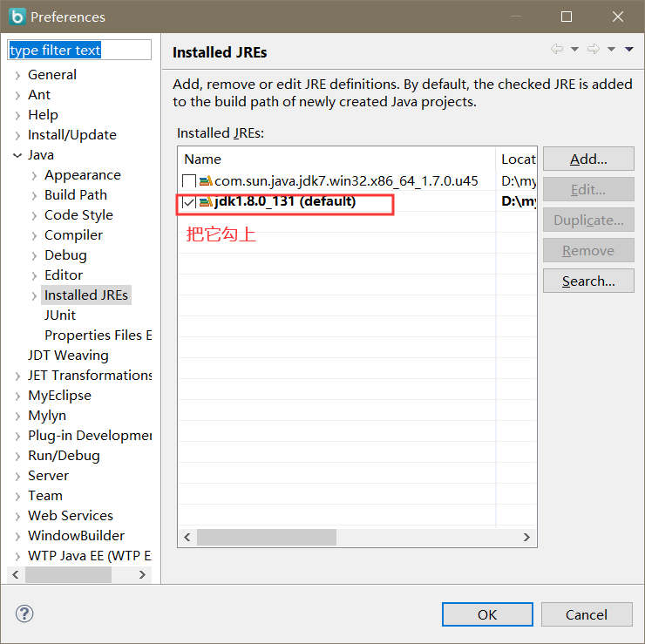This screenshot has height=644, width=645.
Task: Click JRE table scrollbar left arrow
Action: pyautogui.click(x=187, y=537)
